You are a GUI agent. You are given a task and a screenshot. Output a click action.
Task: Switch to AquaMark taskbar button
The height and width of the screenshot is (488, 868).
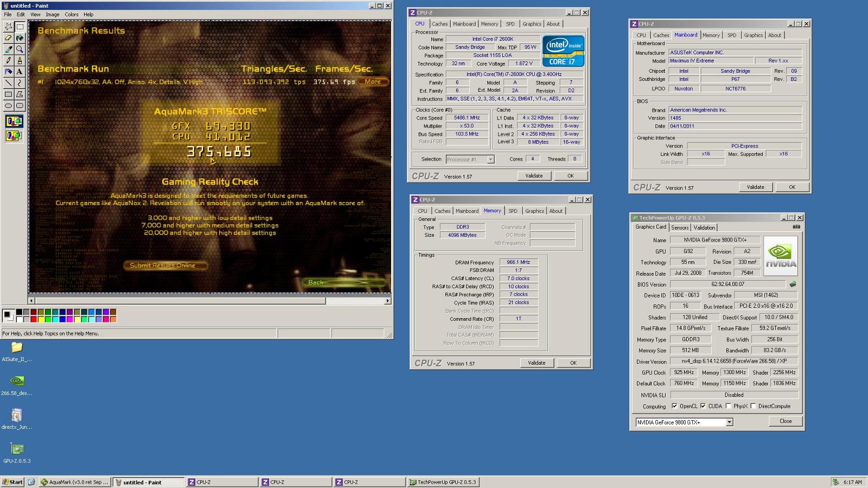[x=75, y=482]
